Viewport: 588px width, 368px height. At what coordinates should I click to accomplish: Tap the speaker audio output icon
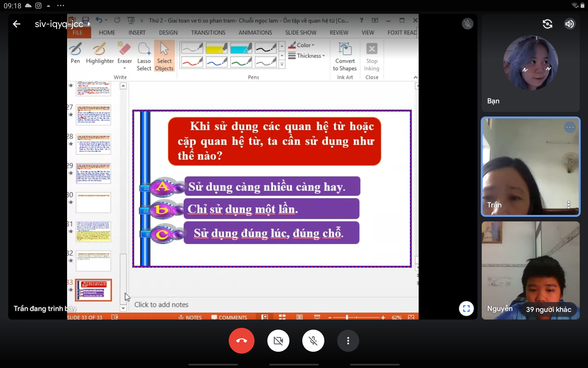[569, 24]
